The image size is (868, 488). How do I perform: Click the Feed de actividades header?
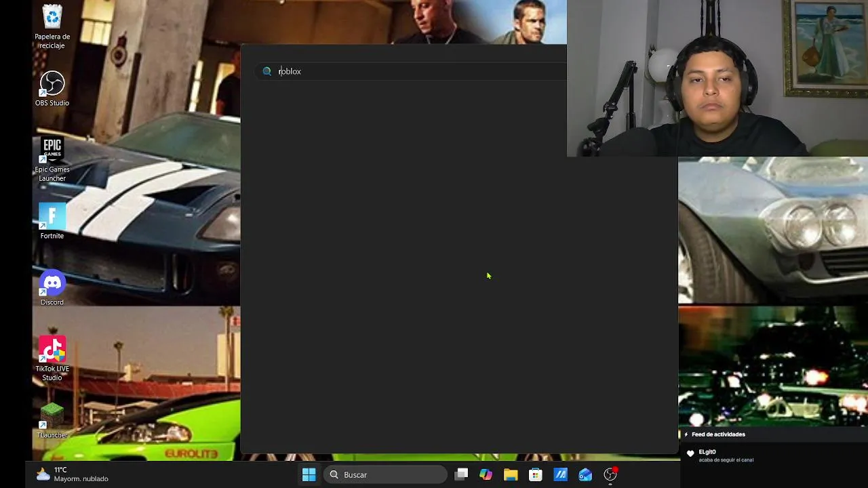(718, 434)
